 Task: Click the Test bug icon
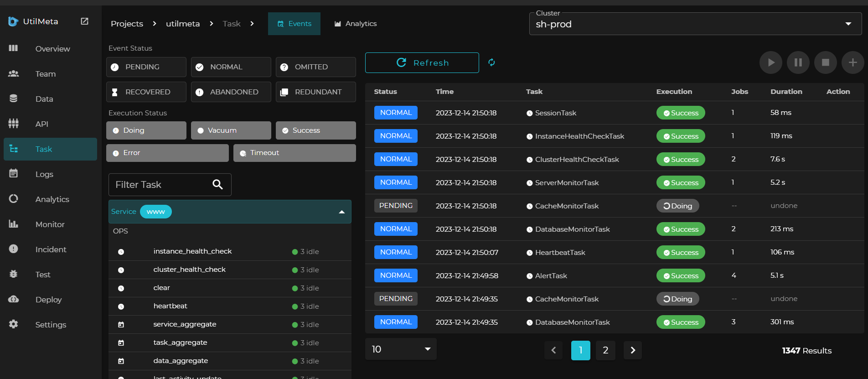(13, 274)
